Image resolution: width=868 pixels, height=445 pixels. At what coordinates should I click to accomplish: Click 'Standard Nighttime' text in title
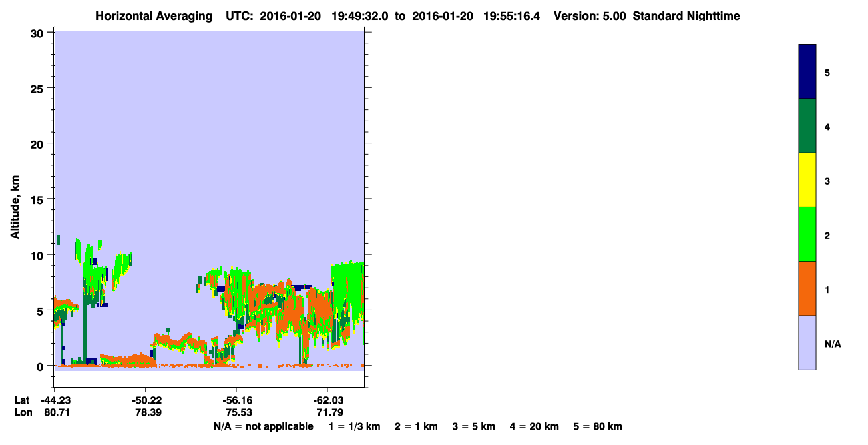click(x=686, y=16)
